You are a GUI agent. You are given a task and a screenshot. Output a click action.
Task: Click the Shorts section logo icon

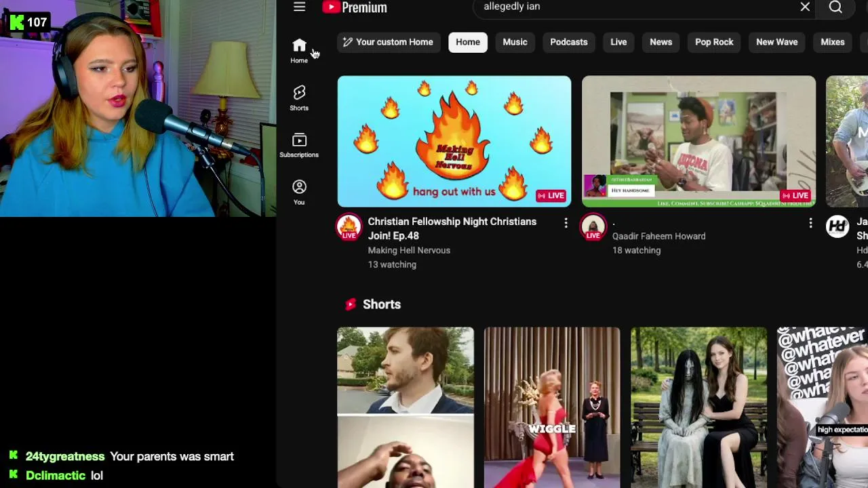tap(351, 304)
